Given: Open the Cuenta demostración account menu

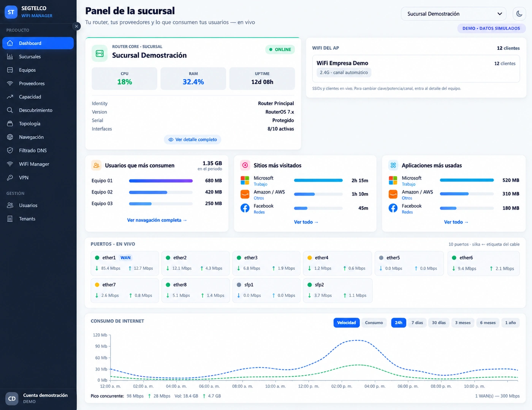Looking at the screenshot, I should (38, 398).
